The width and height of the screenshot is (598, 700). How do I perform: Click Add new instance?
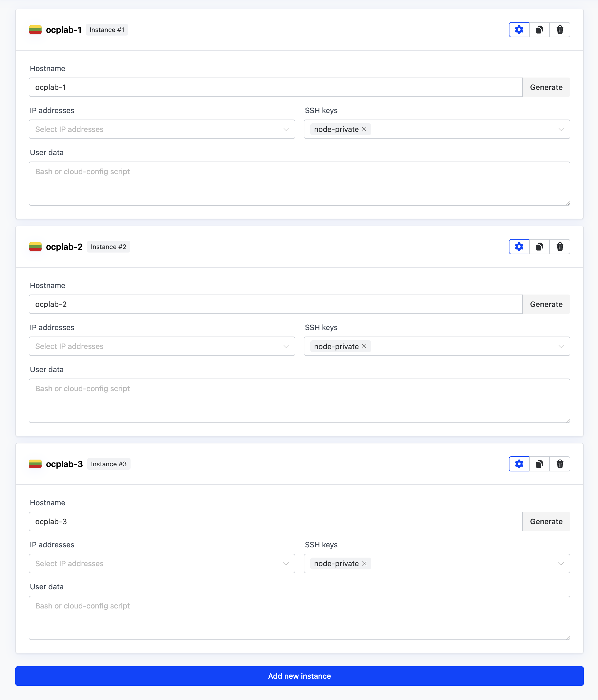pos(299,676)
